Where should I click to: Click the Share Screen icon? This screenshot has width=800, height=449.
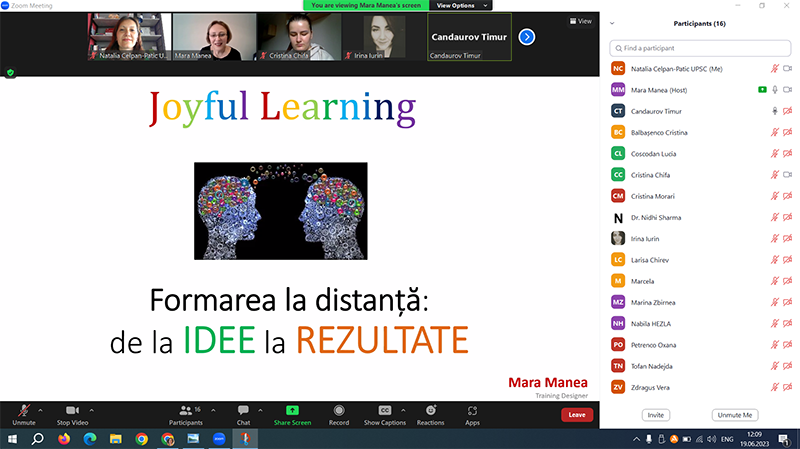292,410
